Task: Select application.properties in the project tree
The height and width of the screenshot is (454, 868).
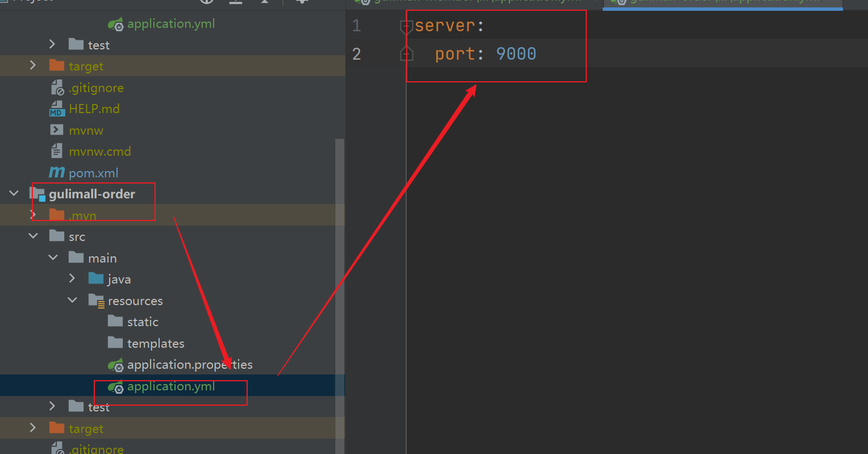Action: [x=190, y=365]
